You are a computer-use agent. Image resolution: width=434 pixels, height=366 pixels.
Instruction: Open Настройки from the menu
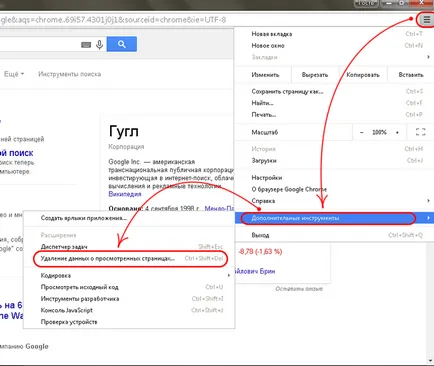[335, 178]
